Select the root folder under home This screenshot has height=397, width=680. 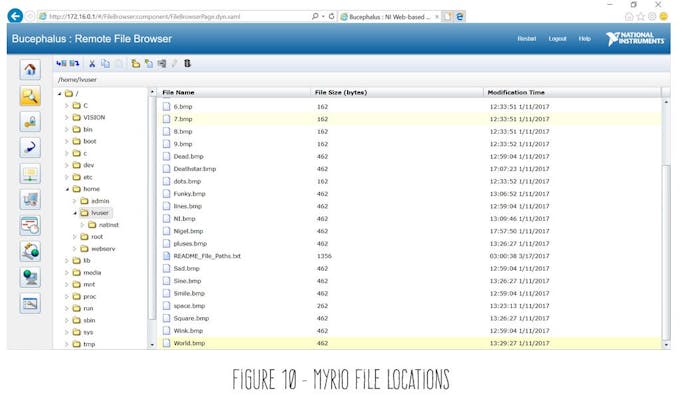coord(92,237)
